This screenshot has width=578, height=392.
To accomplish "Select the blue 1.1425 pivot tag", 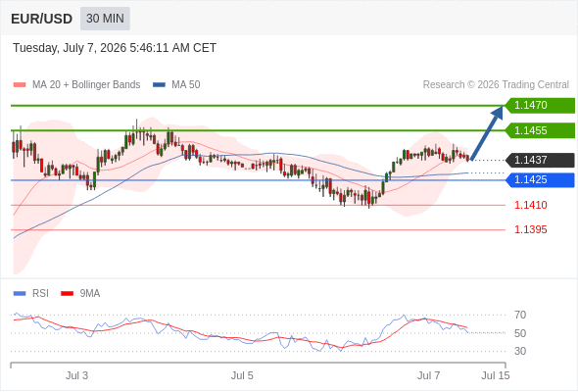I will point(540,180).
